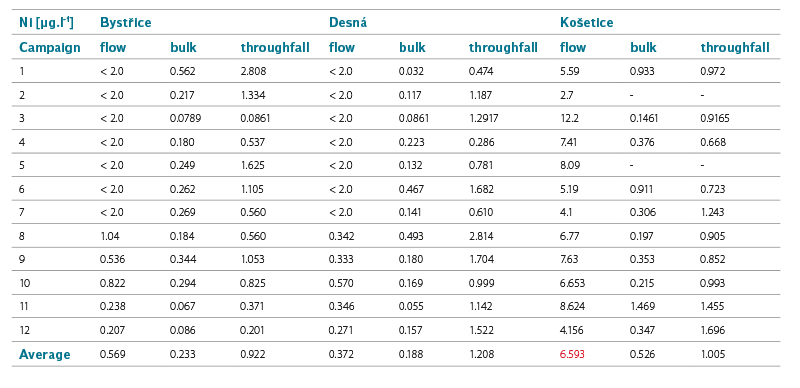Select Košetice throughfall value 1.696
The image size is (800, 388).
click(x=713, y=331)
